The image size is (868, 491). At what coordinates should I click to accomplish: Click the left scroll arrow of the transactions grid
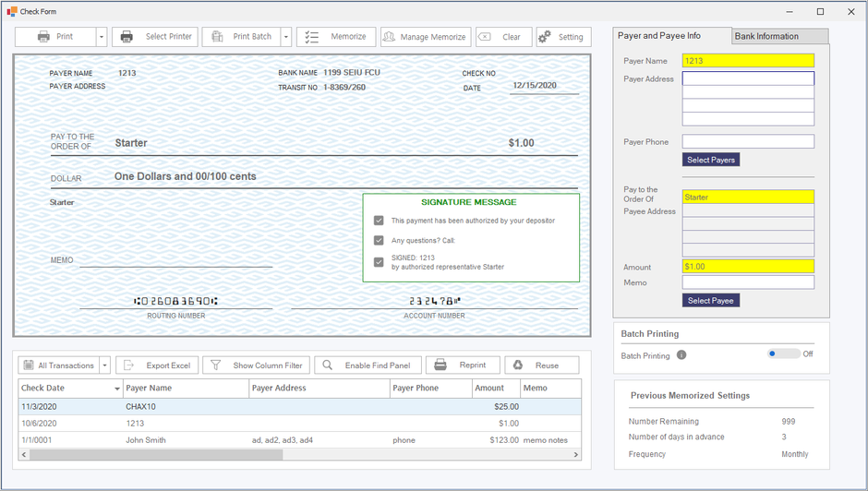(x=24, y=454)
